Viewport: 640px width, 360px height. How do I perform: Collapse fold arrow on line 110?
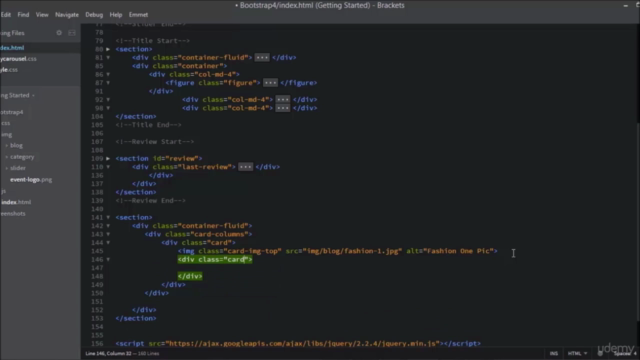click(108, 167)
